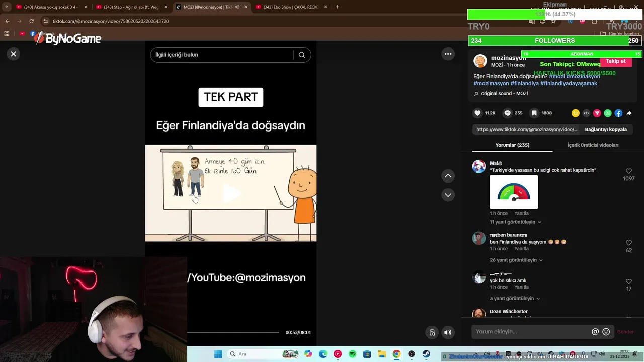Open the #finlandiya hashtag link

pyautogui.click(x=524, y=83)
